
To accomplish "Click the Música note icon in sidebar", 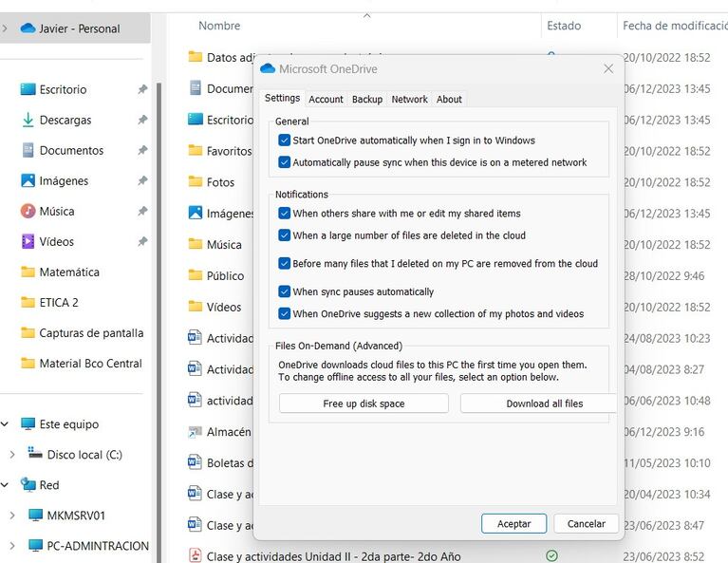I will (x=28, y=211).
